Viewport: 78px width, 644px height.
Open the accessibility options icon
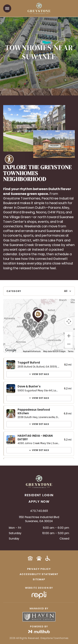[x=9, y=159]
